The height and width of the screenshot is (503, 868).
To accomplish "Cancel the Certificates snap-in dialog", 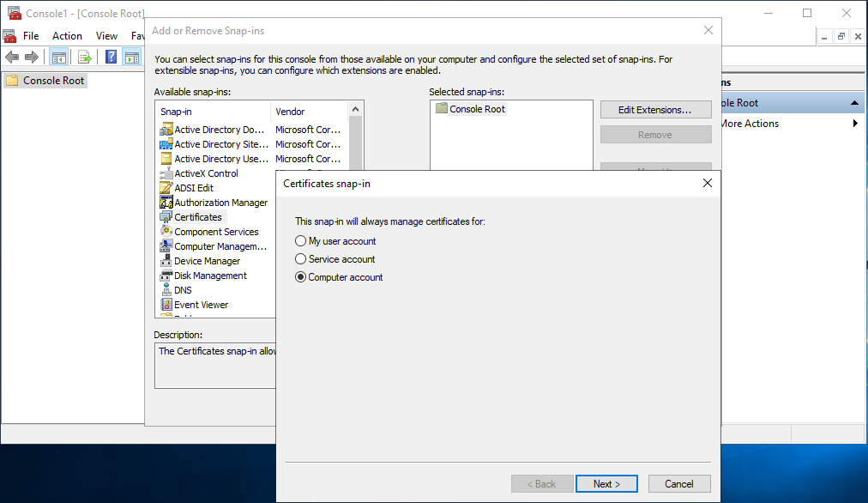I will [x=679, y=483].
